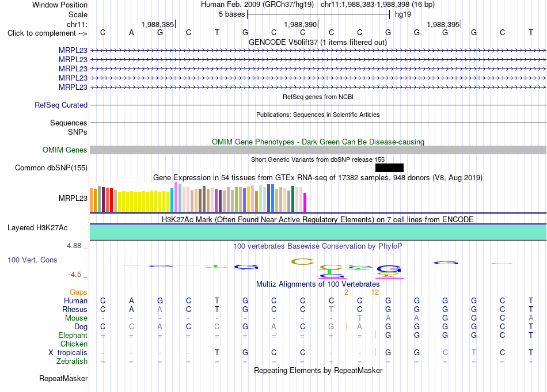
Task: Click the 'H3K27Ac Mark' ENCODE track title
Action: coord(318,219)
